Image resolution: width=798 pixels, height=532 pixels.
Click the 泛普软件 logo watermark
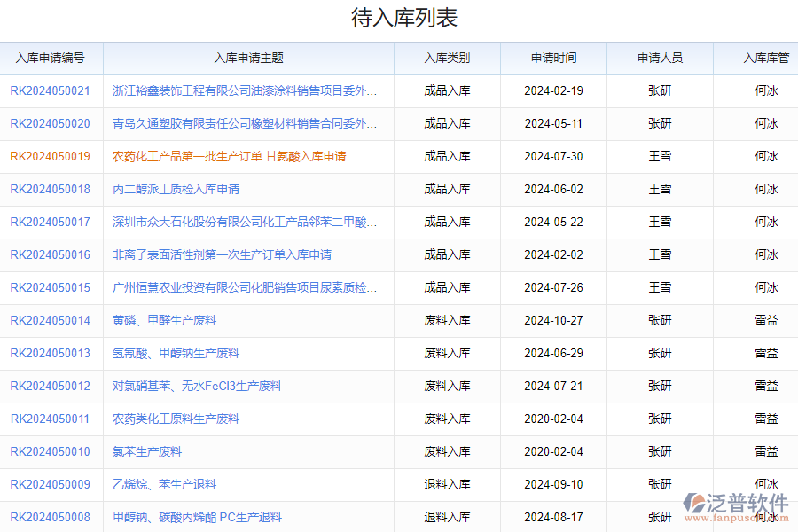(x=734, y=501)
